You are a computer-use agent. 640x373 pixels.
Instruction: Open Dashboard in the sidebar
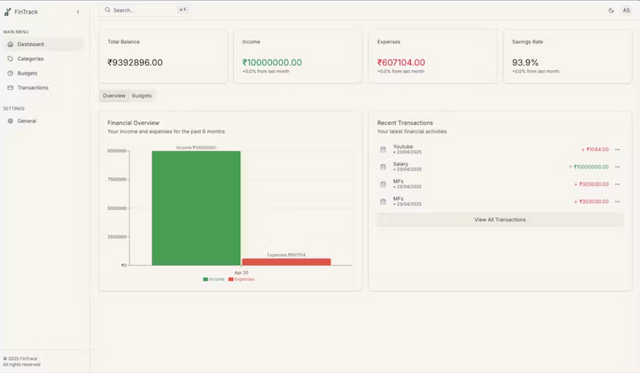[43, 44]
